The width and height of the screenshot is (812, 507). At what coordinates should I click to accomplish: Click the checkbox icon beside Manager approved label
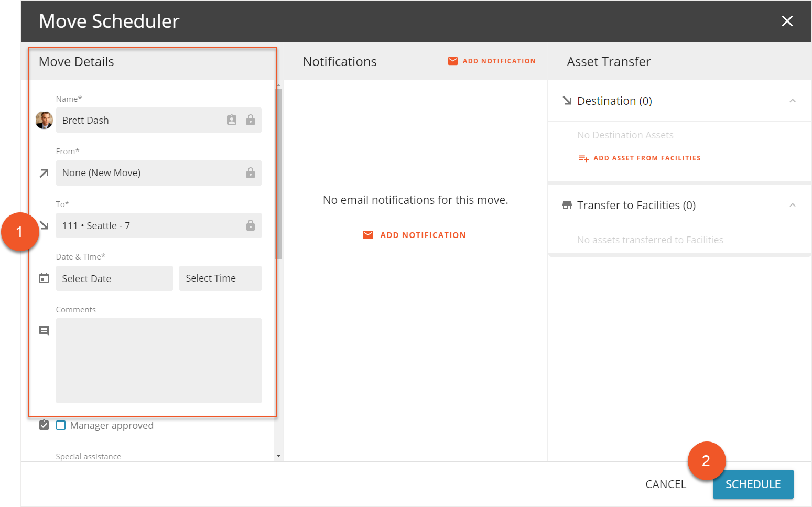pos(44,425)
